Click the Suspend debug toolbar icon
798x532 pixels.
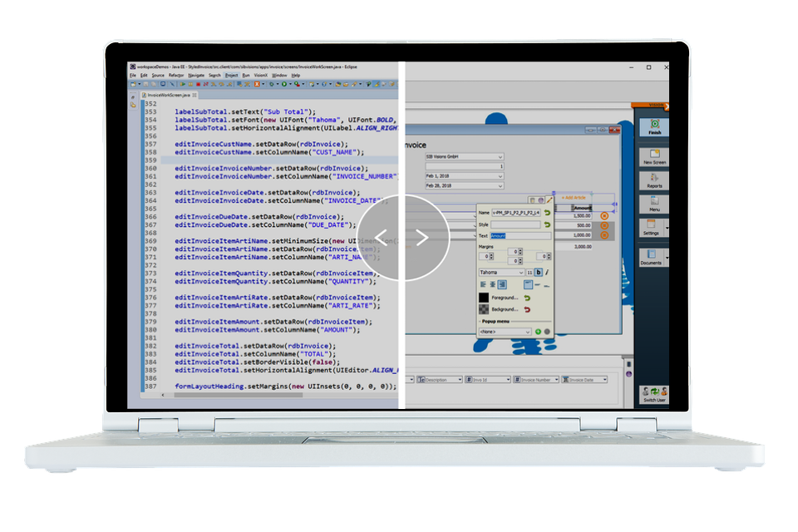(190, 84)
